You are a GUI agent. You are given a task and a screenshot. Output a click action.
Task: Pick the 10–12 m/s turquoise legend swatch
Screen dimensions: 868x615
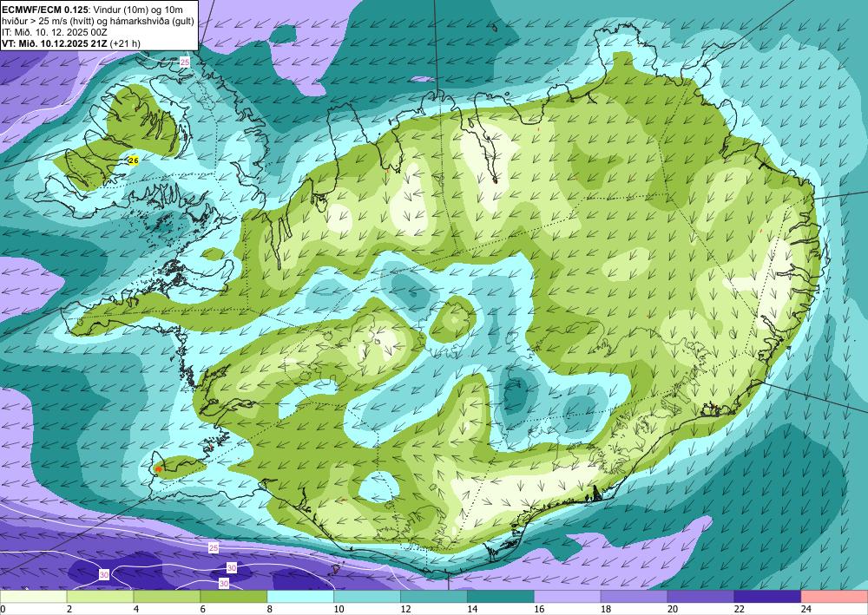pyautogui.click(x=367, y=597)
